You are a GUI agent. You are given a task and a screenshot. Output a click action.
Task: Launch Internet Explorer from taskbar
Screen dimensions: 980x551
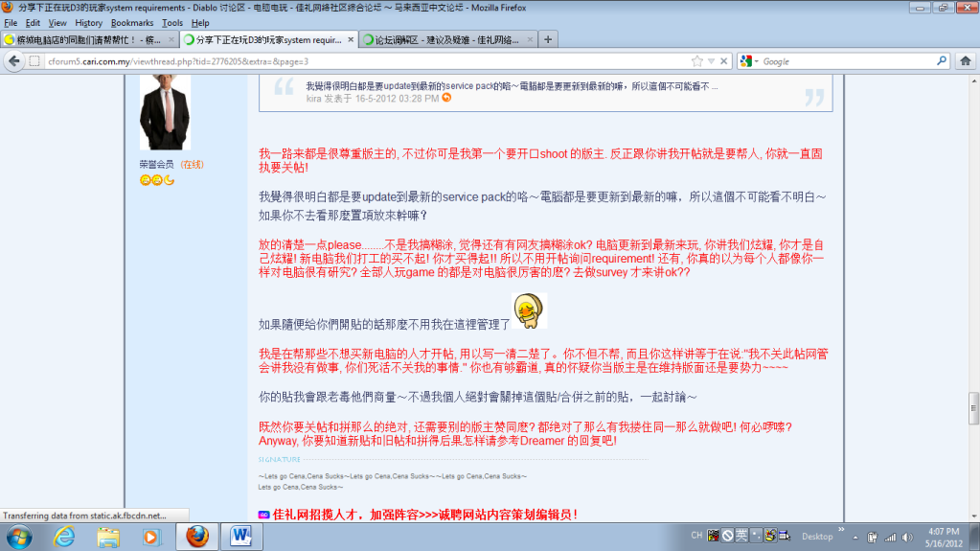point(64,537)
